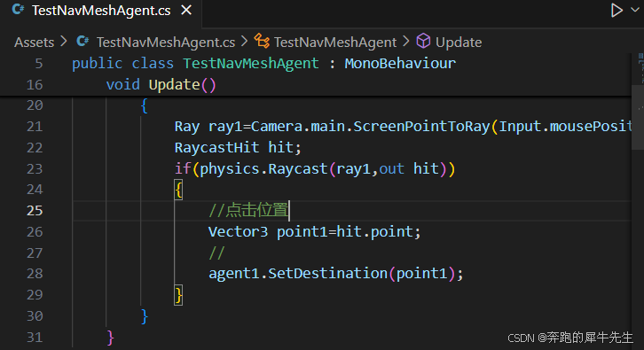Open TestNavMeshAgent.cs breadcrumb item
644x350 pixels.
(x=166, y=43)
